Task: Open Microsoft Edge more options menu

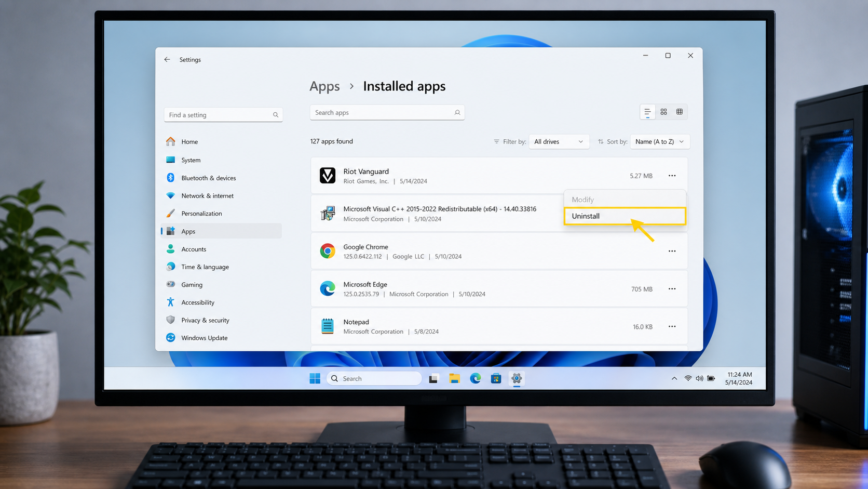Action: [x=672, y=289]
